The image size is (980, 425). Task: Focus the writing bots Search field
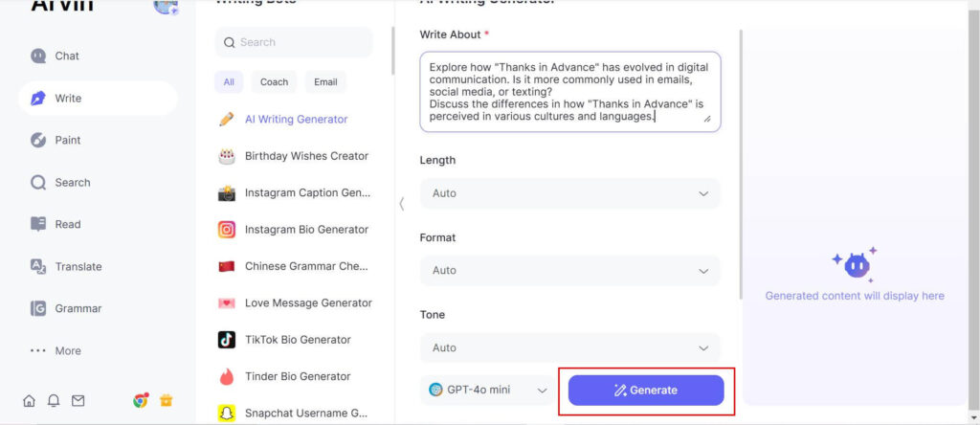(294, 42)
